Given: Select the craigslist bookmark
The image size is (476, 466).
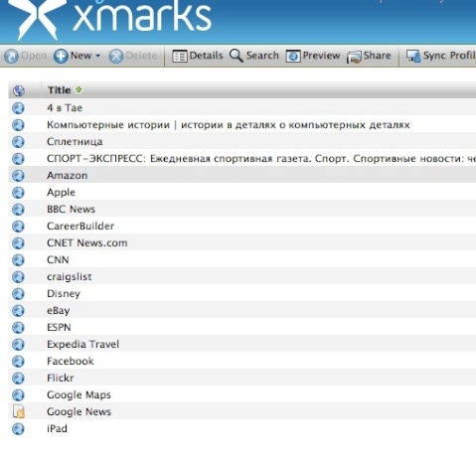Looking at the screenshot, I should pyautogui.click(x=242, y=277).
